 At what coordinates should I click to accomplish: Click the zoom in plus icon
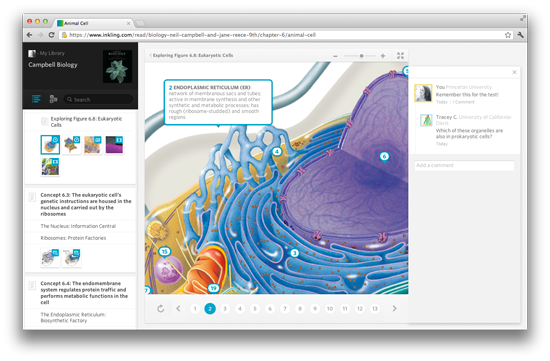(x=383, y=55)
